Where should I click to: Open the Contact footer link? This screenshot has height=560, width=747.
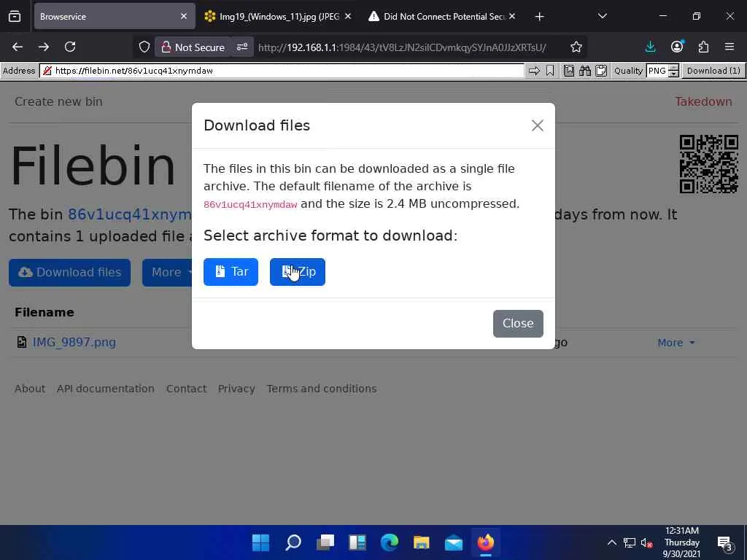coord(186,389)
